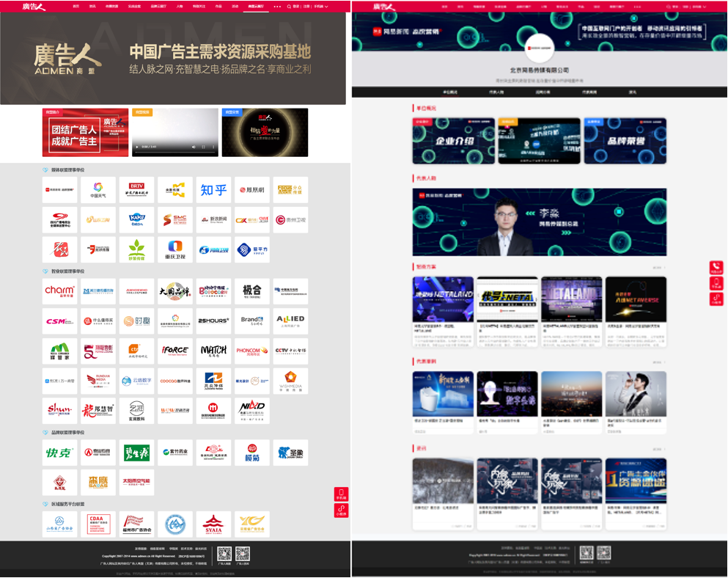Click the 李淼 representative banner on right page
728x578 pixels.
tap(540, 222)
